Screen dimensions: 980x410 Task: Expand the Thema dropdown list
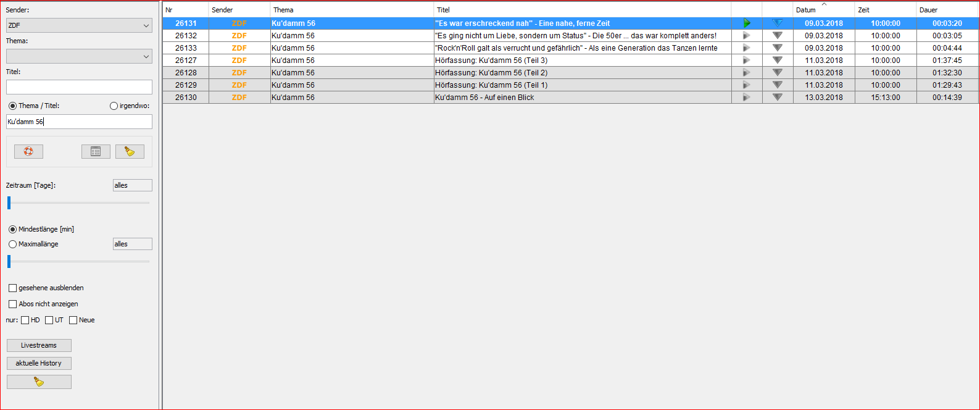point(79,56)
